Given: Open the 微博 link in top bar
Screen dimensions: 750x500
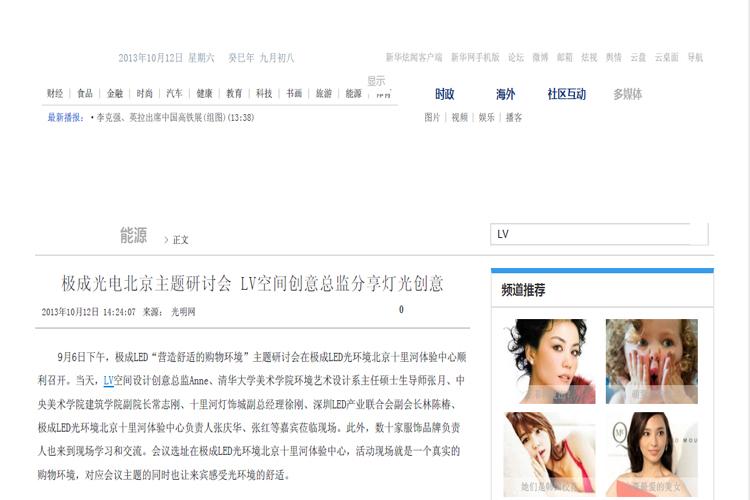Looking at the screenshot, I should click(x=540, y=57).
